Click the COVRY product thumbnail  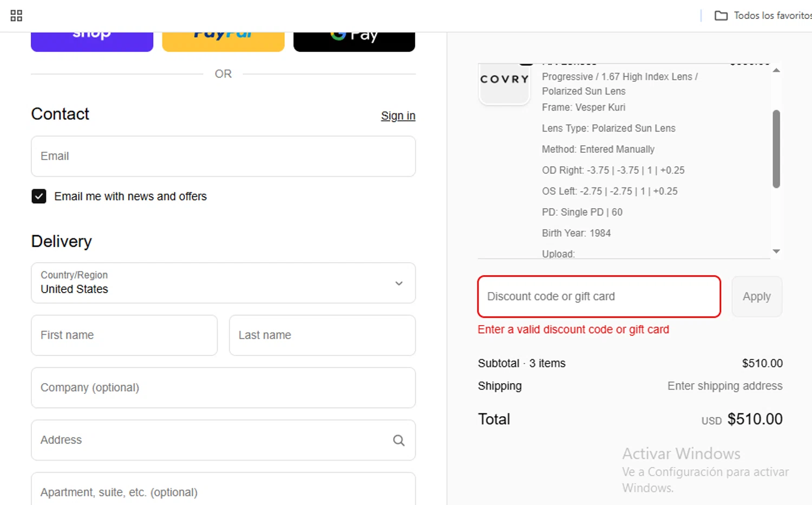pyautogui.click(x=504, y=83)
